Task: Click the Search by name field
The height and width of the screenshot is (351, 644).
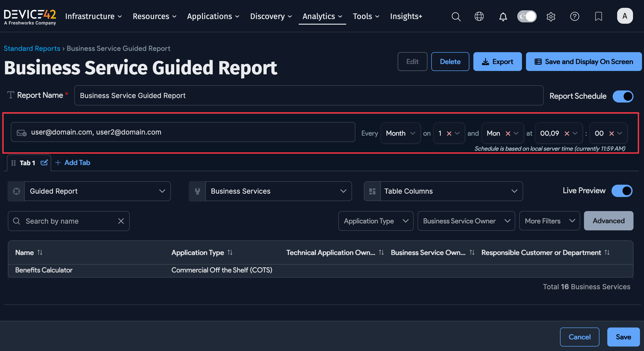Action: click(x=69, y=221)
